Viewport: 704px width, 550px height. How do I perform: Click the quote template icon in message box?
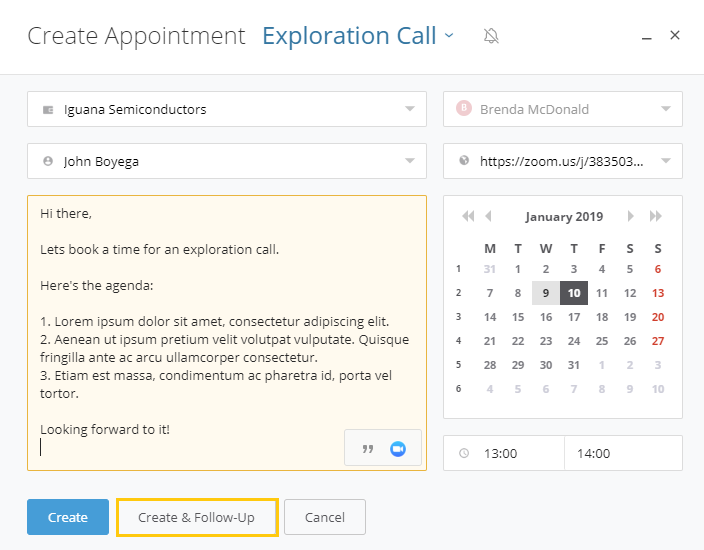367,449
